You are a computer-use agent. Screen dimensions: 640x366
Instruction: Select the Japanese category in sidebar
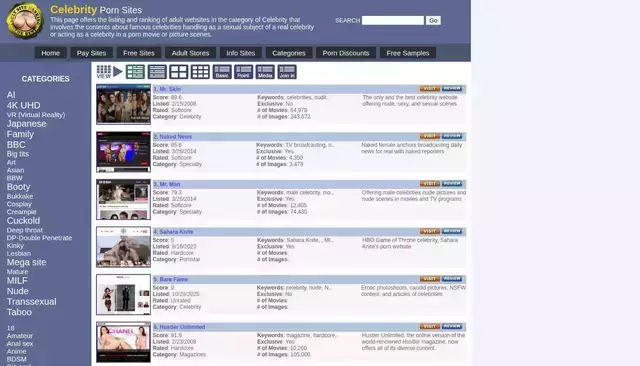pyautogui.click(x=26, y=124)
